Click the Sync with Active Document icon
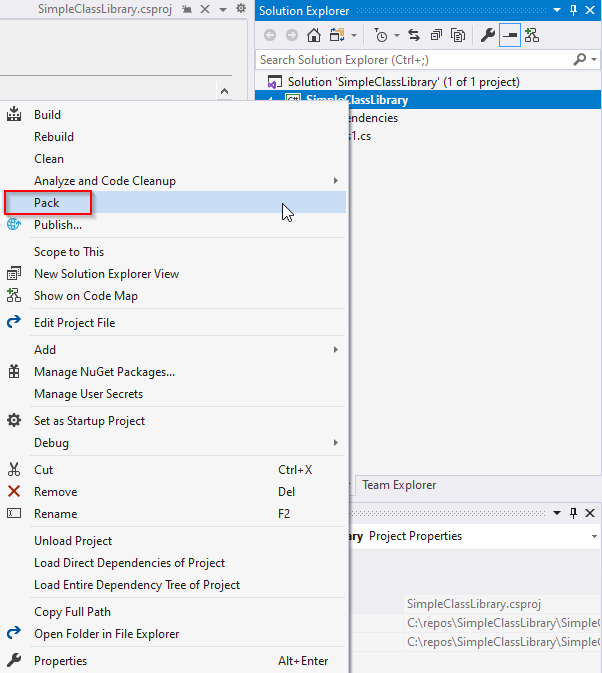The width and height of the screenshot is (602, 673). pos(414,35)
